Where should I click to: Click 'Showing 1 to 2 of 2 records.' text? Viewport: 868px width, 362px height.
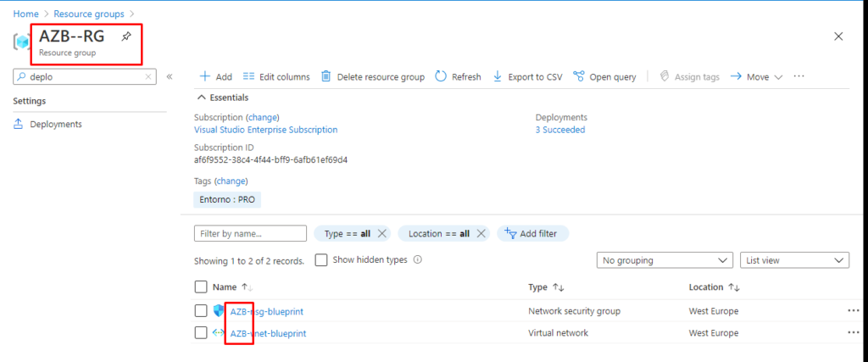point(249,261)
